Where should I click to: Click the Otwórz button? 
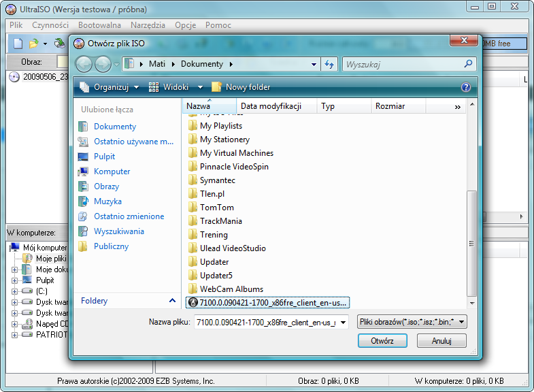[382, 341]
